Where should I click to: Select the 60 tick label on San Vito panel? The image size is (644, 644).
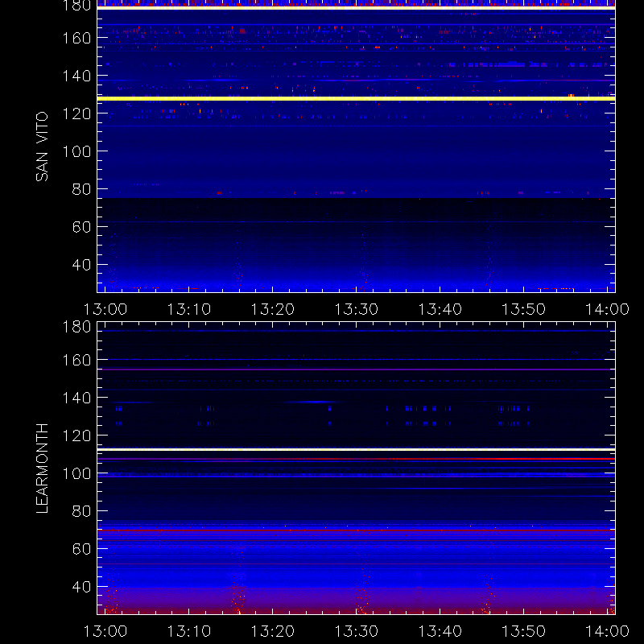point(81,227)
